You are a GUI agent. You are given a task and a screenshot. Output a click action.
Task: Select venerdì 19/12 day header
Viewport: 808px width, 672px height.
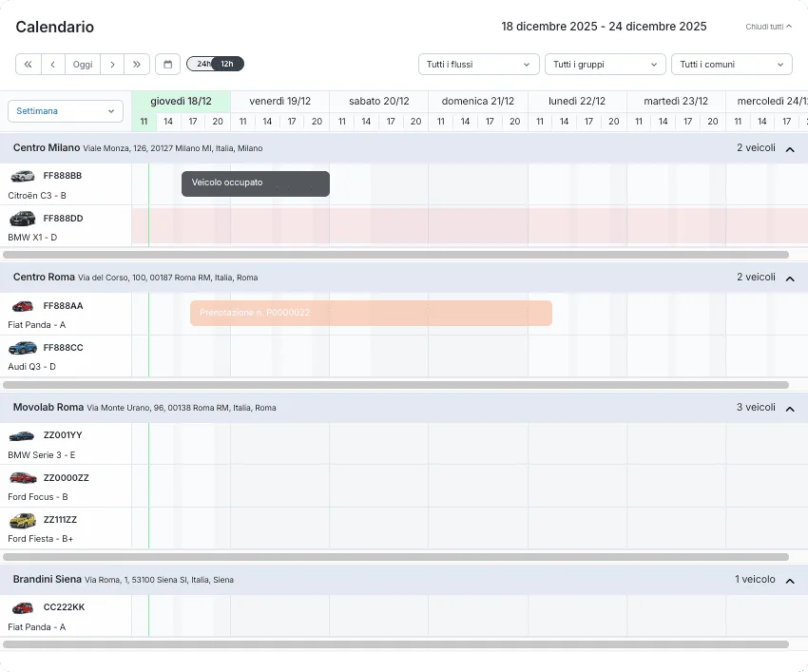279,102
